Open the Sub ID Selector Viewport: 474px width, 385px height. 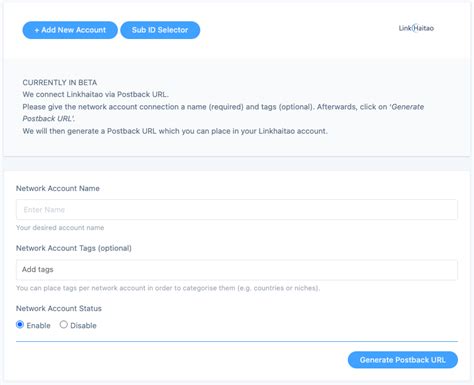point(160,30)
